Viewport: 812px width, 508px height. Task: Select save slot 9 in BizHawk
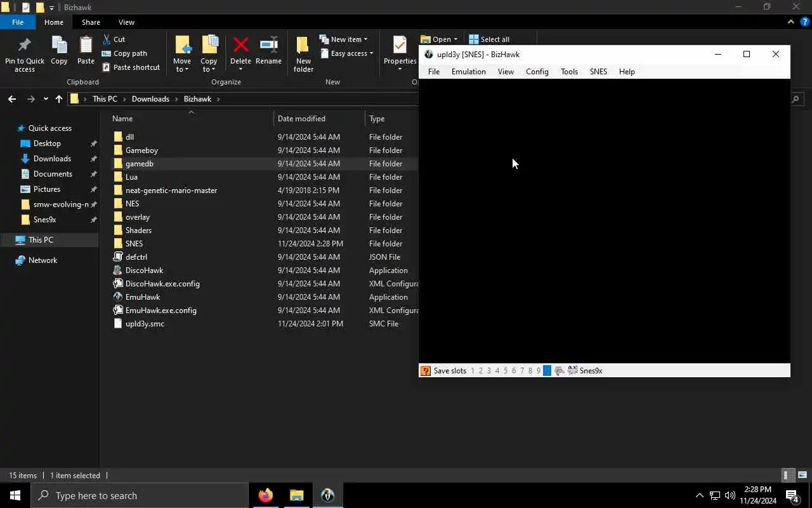539,371
